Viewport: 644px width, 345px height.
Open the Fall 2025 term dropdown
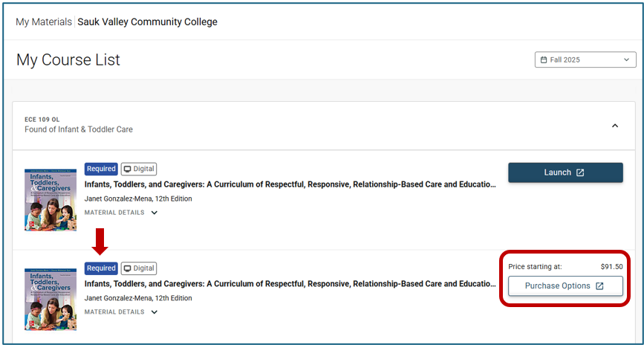pyautogui.click(x=585, y=59)
